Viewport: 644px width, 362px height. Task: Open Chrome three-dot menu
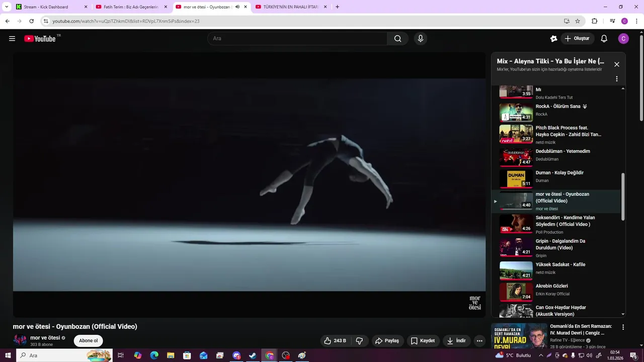[636, 21]
